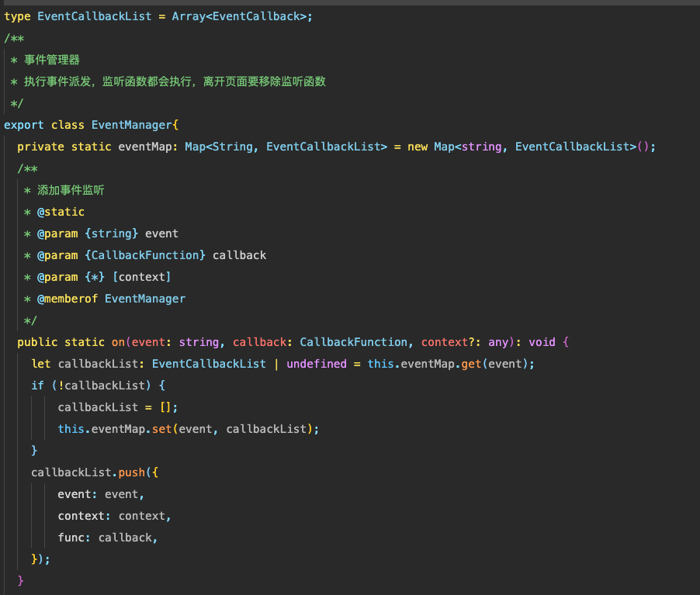Image resolution: width=700 pixels, height=595 pixels.
Task: Click the push method on callbackList
Action: tap(131, 472)
